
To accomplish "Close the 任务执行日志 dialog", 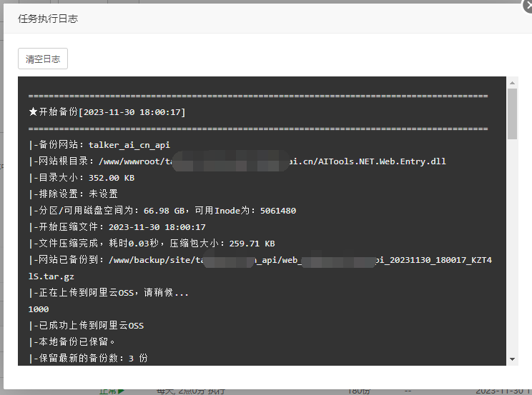I will click(x=528, y=6).
